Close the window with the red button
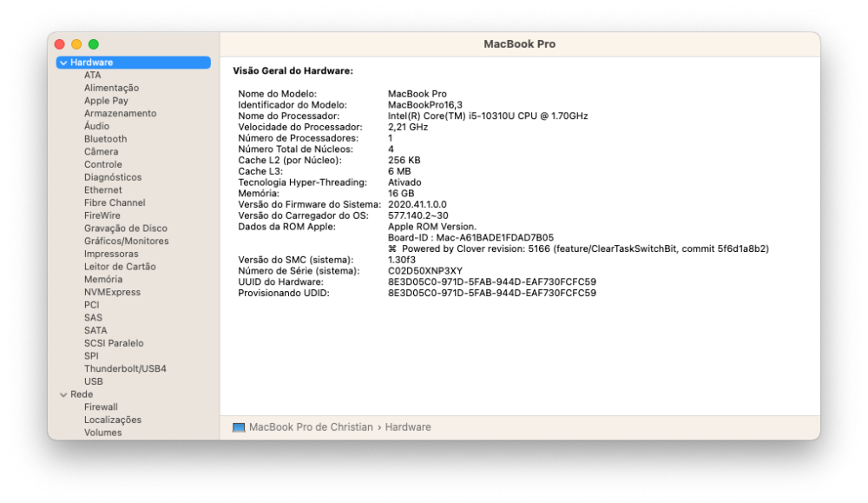 (60, 44)
